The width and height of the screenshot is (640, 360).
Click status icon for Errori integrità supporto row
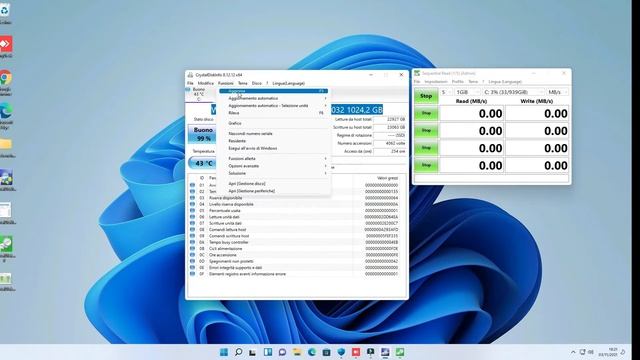pyautogui.click(x=192, y=268)
